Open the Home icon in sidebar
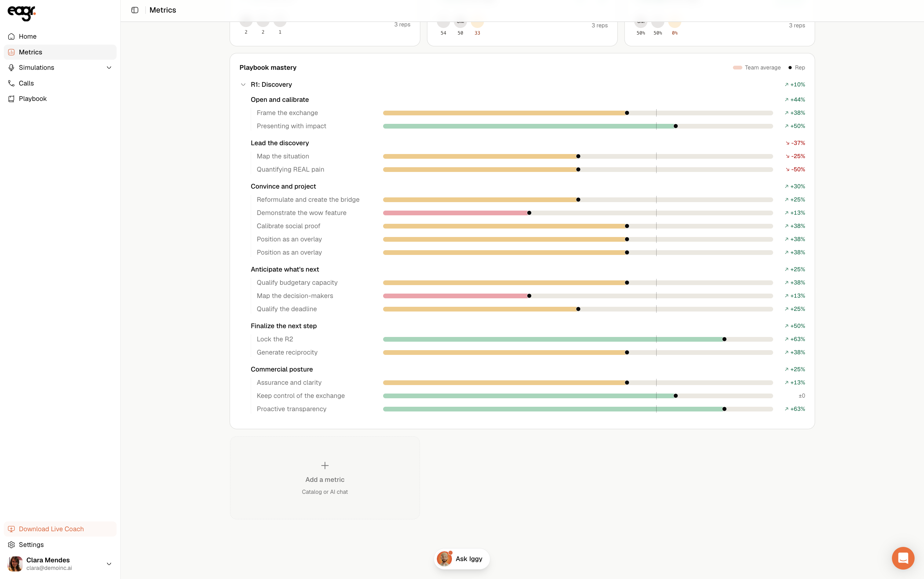Screen dimensions: 924x579 tap(12, 36)
